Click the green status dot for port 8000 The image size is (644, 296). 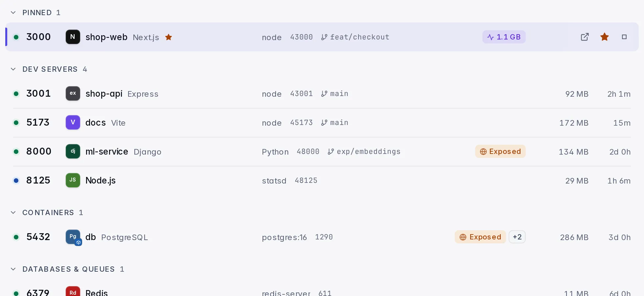[x=16, y=152]
